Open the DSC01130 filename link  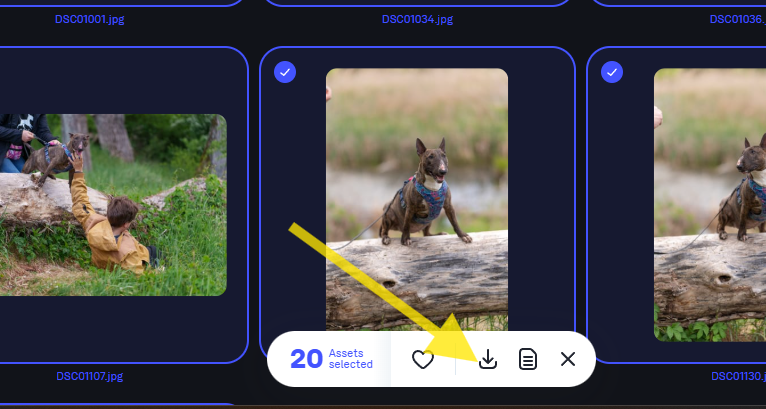[738, 376]
